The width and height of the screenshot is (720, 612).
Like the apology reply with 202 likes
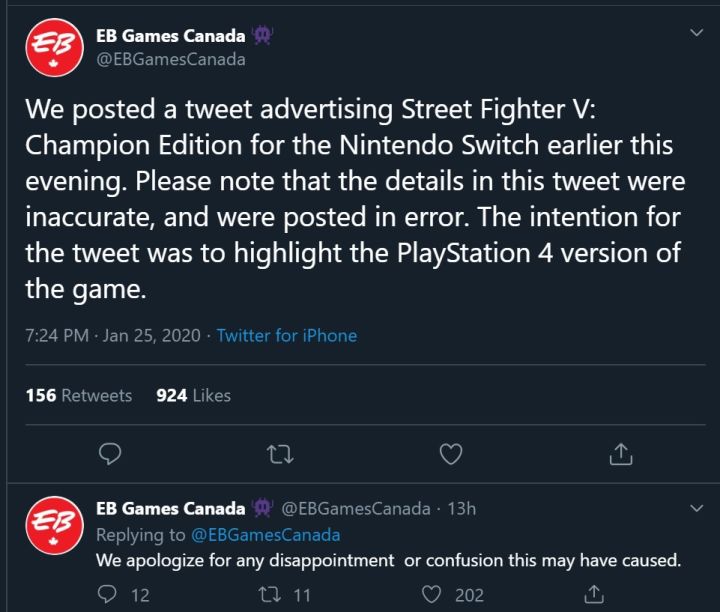tap(432, 595)
